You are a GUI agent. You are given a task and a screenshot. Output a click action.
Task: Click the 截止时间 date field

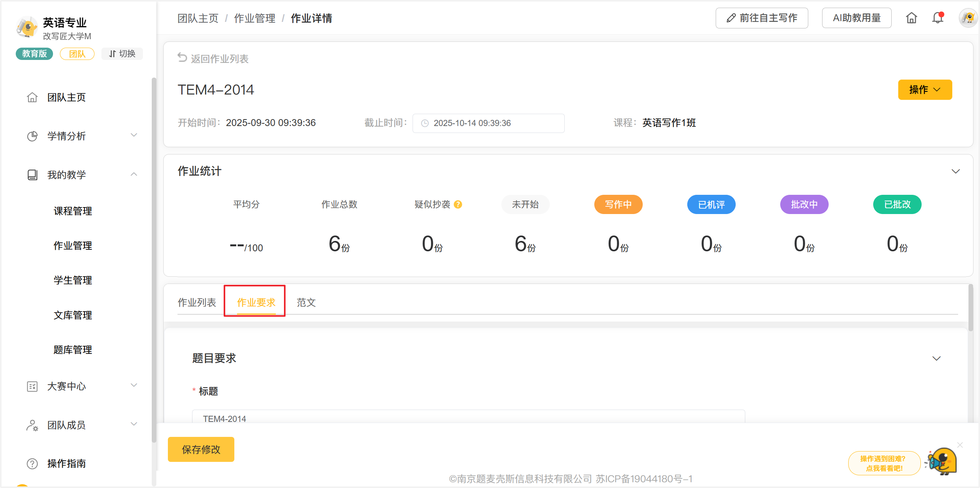click(x=488, y=123)
